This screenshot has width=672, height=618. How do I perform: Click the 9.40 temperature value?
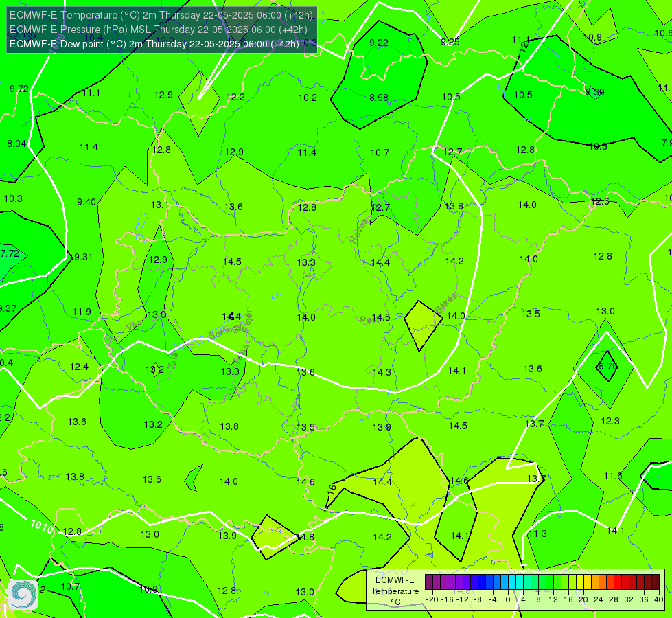(86, 202)
